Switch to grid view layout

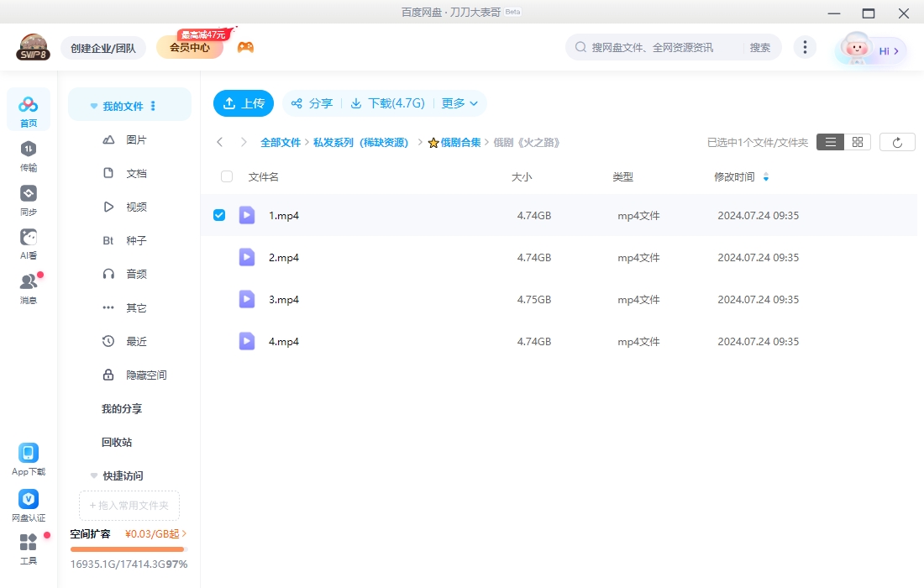(857, 142)
